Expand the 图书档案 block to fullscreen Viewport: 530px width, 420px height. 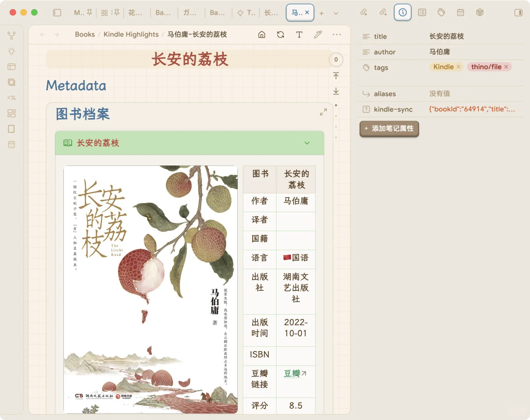(x=323, y=112)
